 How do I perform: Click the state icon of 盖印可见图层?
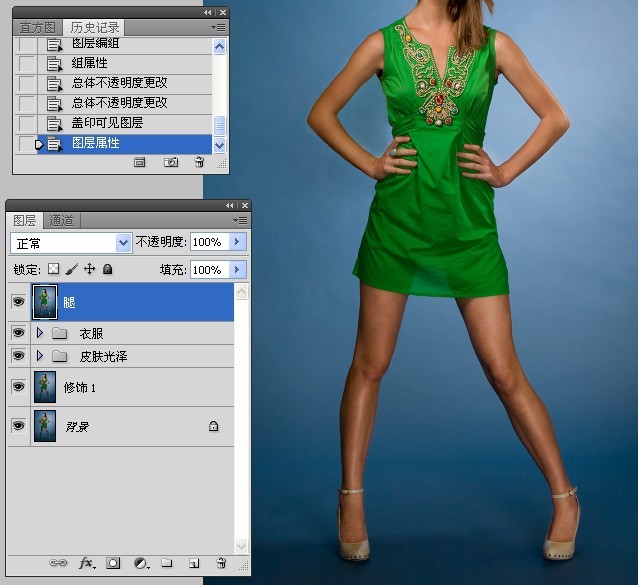pyautogui.click(x=54, y=123)
